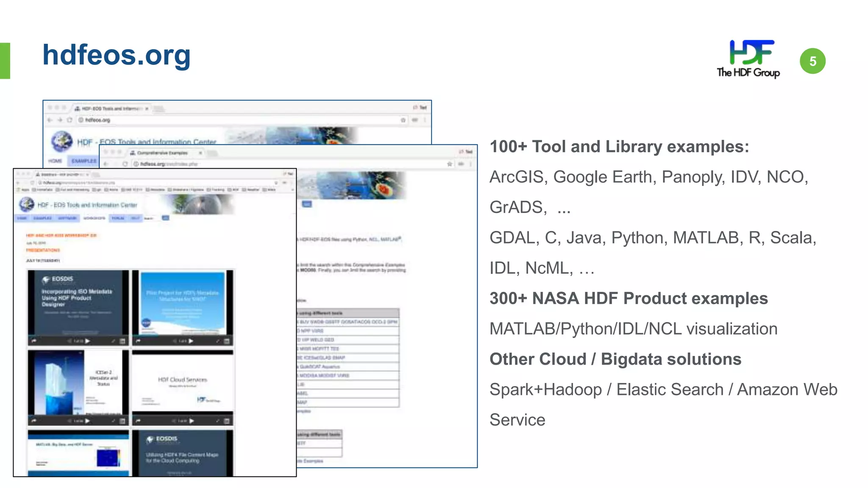Click forward arrow in the hdfeos.org home window
This screenshot has height=488, width=868.
(60, 120)
